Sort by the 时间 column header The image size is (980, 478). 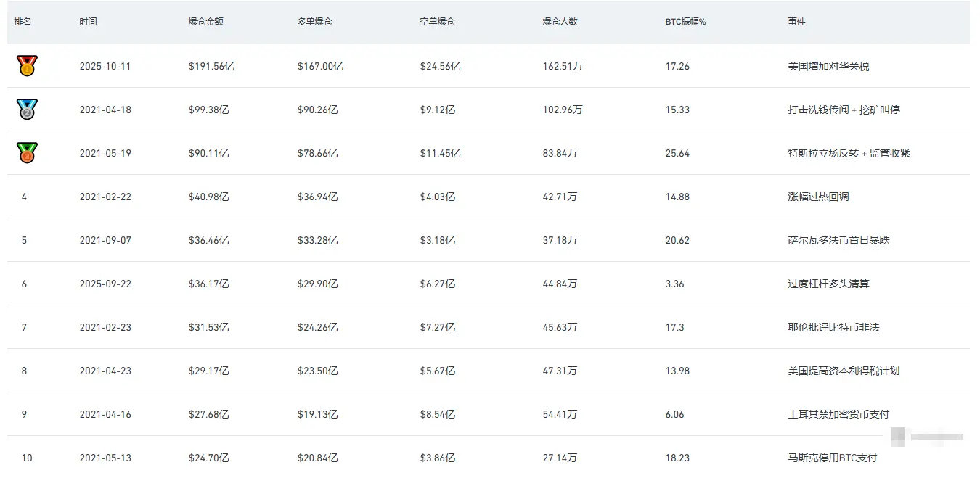[88, 22]
